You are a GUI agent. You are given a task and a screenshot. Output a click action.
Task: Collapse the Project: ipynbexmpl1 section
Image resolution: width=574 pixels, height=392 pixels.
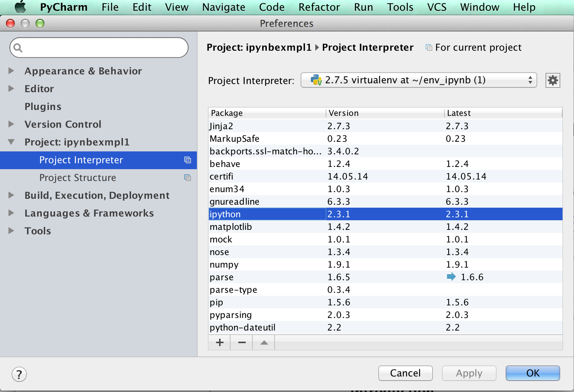[11, 142]
